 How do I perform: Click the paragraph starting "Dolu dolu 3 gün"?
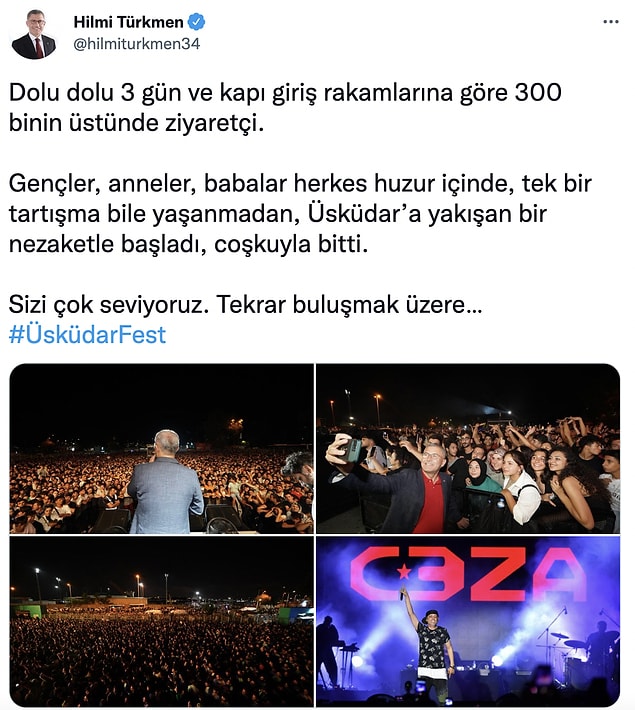(x=285, y=107)
